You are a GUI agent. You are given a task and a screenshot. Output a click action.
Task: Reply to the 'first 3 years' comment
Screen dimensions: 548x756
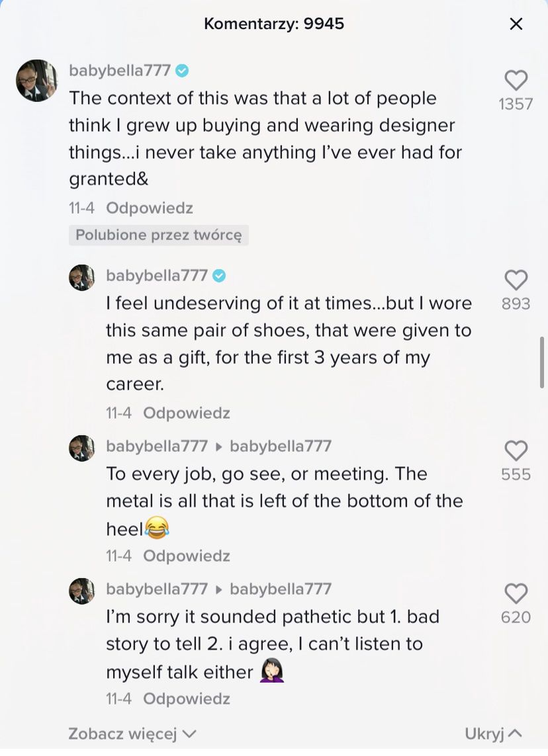pyautogui.click(x=187, y=413)
